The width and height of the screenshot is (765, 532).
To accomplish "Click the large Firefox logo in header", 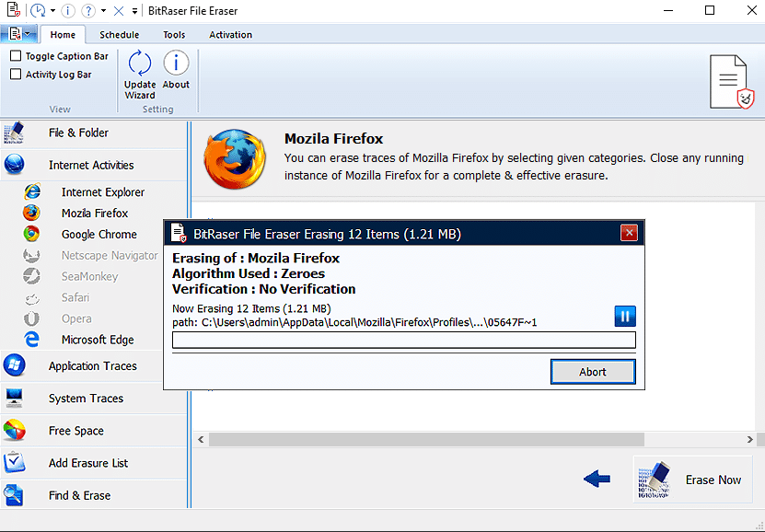I will pos(235,159).
